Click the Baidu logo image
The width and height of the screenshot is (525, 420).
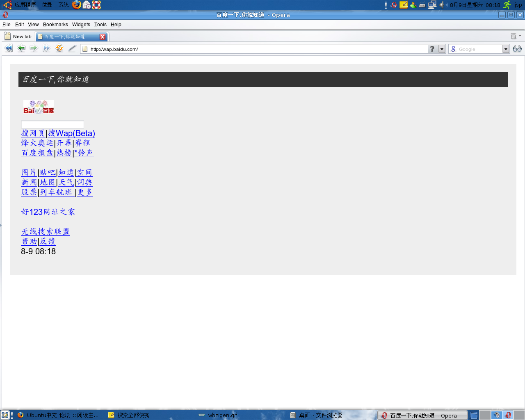39,107
